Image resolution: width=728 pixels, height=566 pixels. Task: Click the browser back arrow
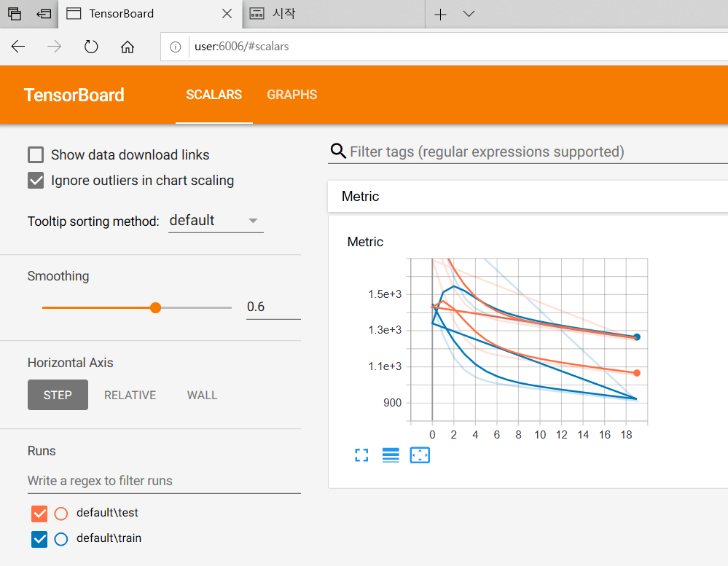(x=18, y=47)
